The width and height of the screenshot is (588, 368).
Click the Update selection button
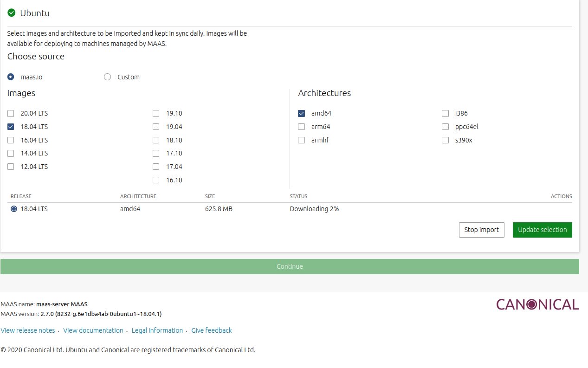[543, 230]
